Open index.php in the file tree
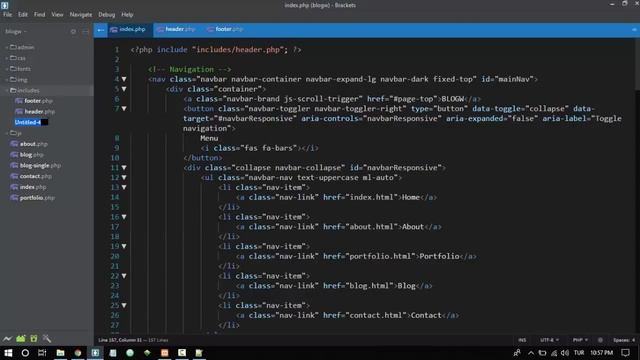 (x=33, y=187)
